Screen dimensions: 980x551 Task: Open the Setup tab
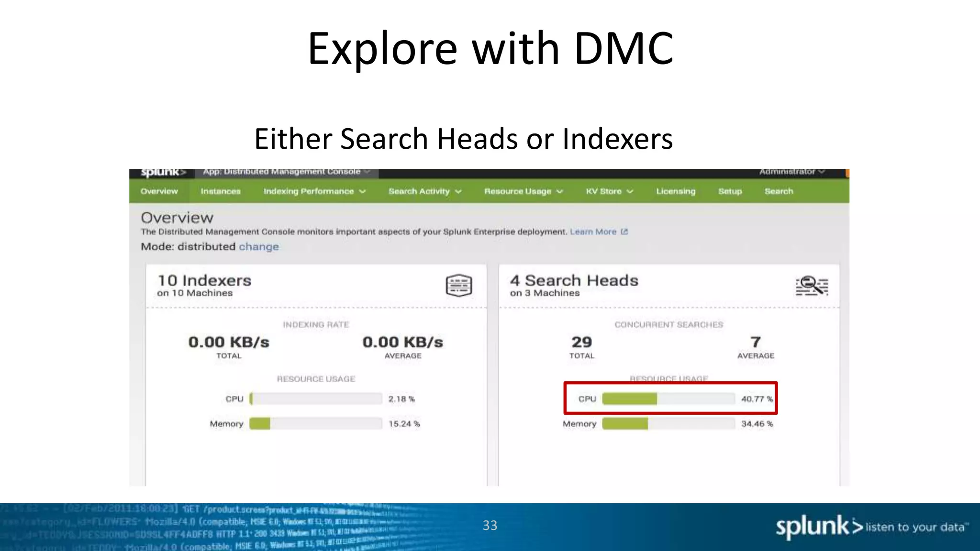[x=730, y=191]
